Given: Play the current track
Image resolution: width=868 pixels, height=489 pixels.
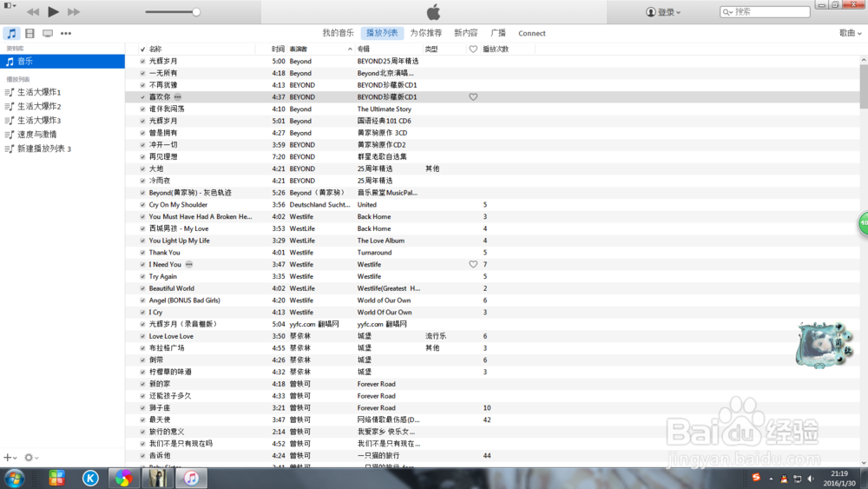Looking at the screenshot, I should (x=53, y=11).
